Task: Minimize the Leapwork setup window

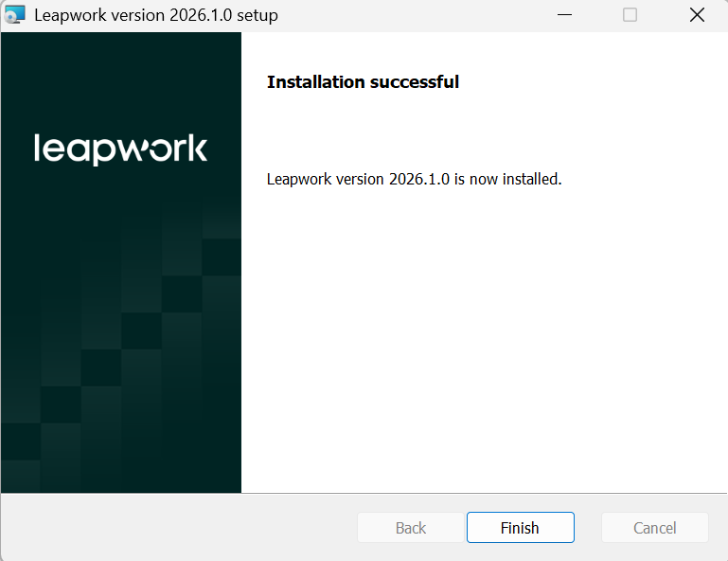Action: (x=564, y=15)
